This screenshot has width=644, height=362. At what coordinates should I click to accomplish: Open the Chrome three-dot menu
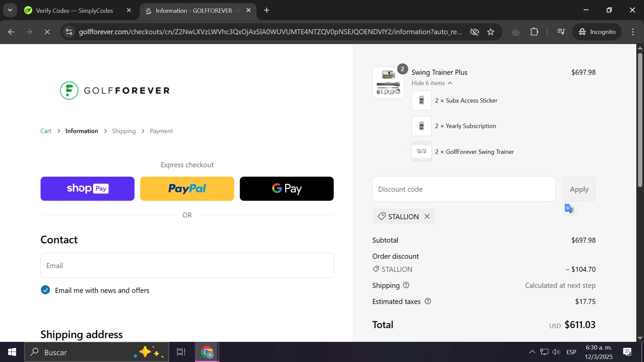click(633, 32)
